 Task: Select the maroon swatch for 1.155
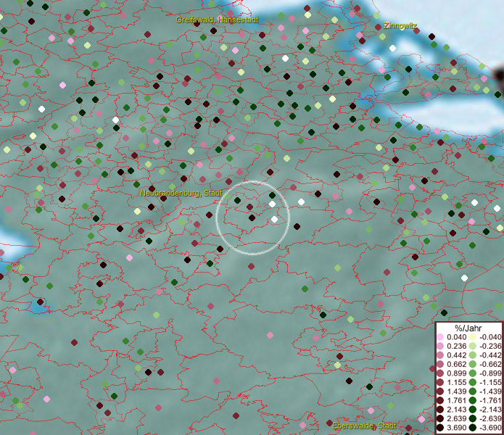(440, 382)
